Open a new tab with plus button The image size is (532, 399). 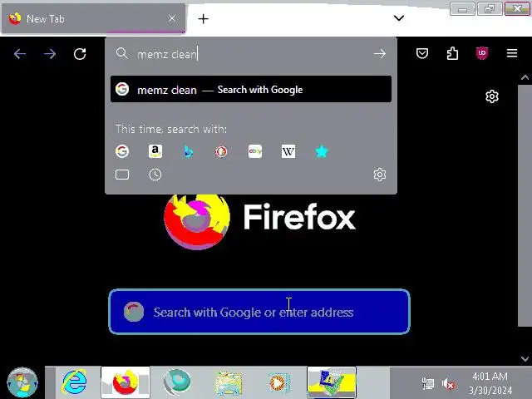click(203, 18)
